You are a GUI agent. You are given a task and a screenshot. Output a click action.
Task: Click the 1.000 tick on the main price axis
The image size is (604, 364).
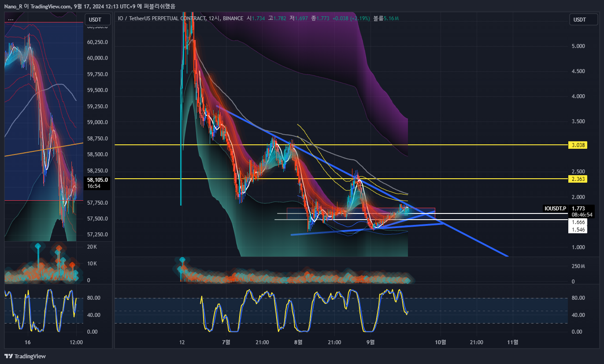[x=578, y=247]
